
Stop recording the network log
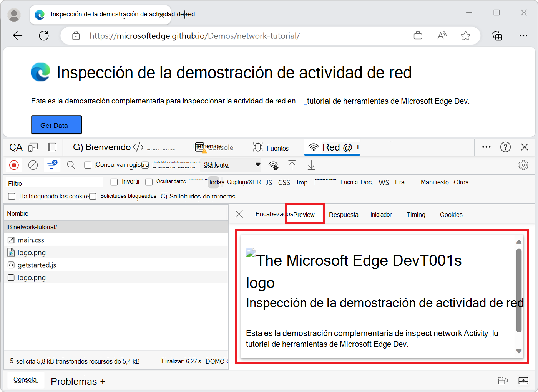(14, 165)
